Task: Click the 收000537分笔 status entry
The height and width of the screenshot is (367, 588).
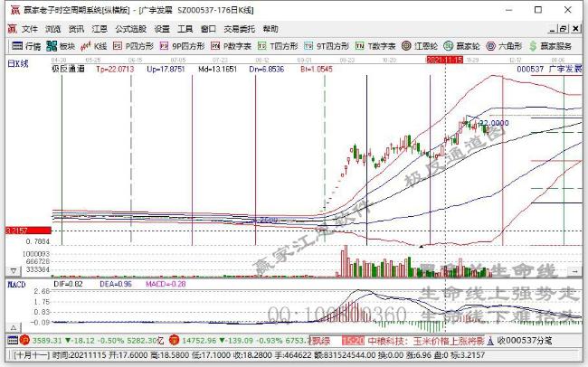Action: tap(525, 341)
